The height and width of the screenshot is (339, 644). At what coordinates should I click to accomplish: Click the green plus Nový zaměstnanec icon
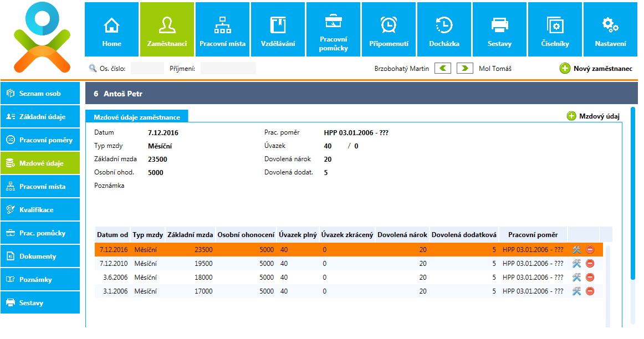tap(565, 69)
